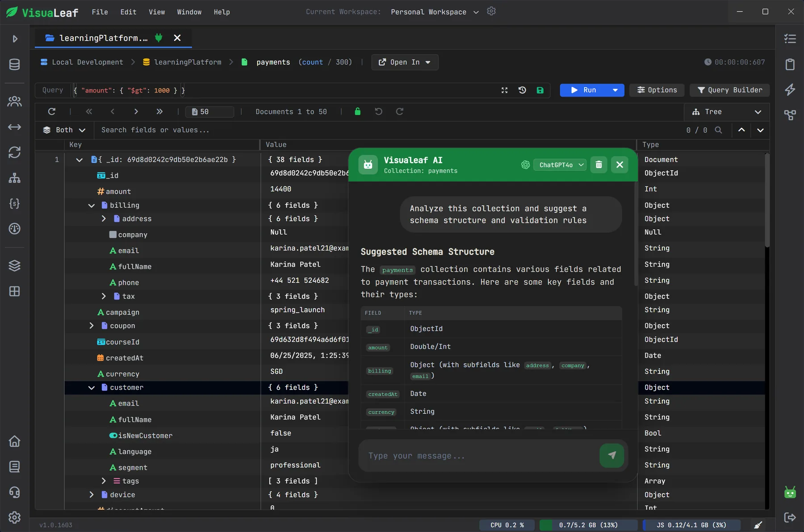Open the support headset icon
The width and height of the screenshot is (804, 532).
point(14,492)
